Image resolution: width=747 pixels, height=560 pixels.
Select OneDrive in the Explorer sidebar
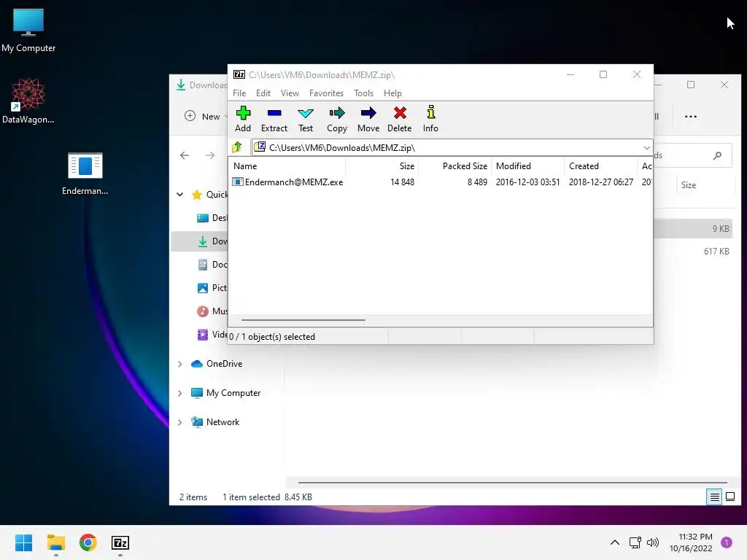(x=224, y=364)
